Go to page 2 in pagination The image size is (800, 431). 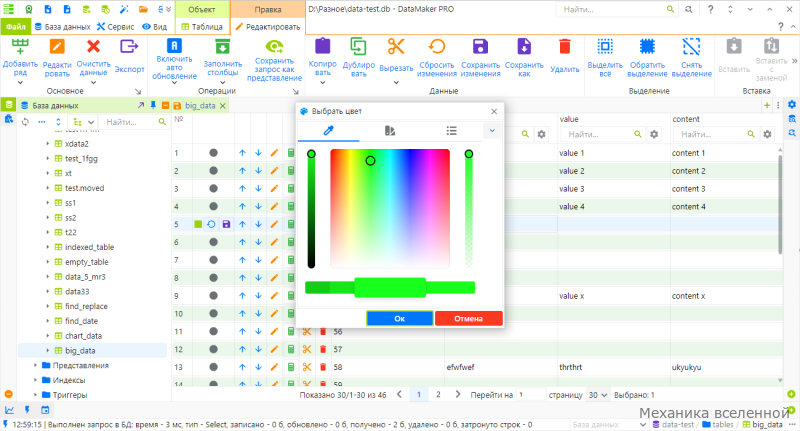pos(438,394)
